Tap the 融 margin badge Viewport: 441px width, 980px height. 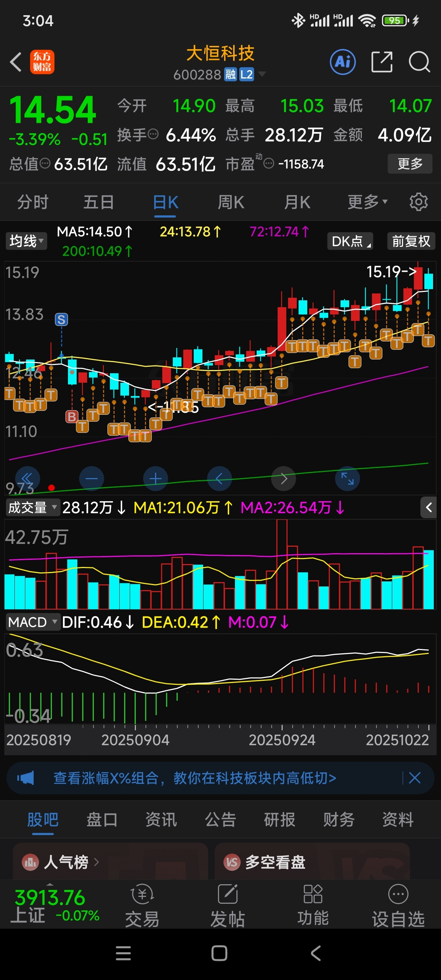(231, 74)
